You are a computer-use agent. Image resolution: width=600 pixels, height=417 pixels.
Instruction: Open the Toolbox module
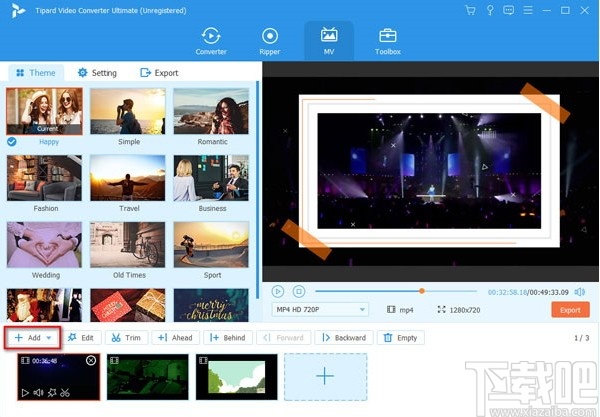point(388,41)
